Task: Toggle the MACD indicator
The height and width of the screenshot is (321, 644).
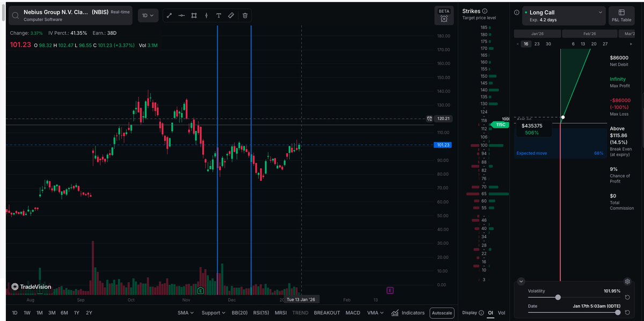Action: point(353,312)
